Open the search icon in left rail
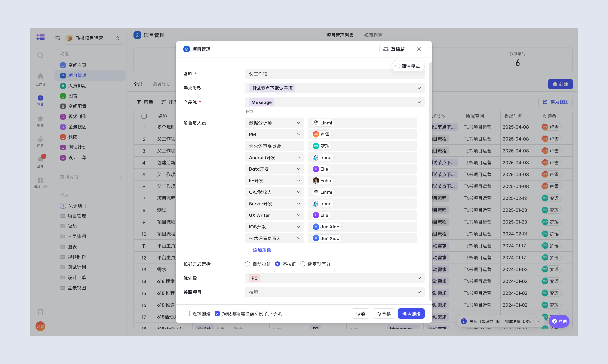Image resolution: width=608 pixels, height=364 pixels. tap(40, 55)
